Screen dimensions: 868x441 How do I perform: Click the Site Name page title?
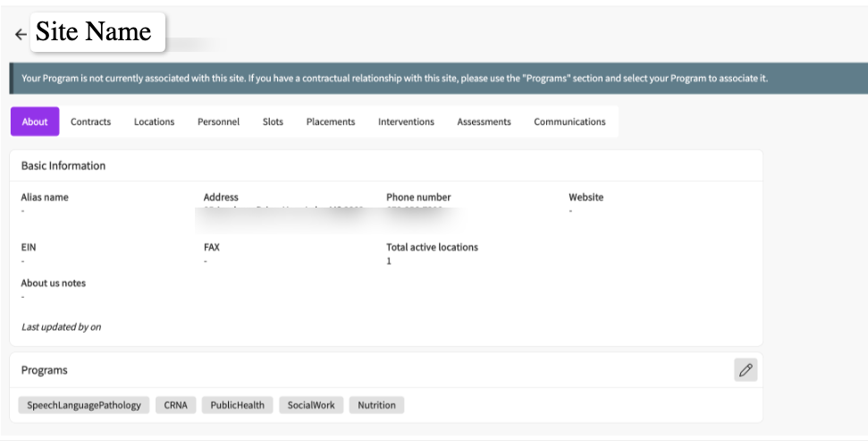click(94, 32)
